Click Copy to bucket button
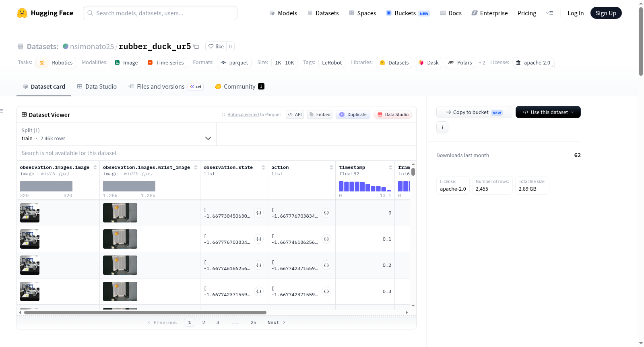The image size is (644, 347). [x=474, y=112]
